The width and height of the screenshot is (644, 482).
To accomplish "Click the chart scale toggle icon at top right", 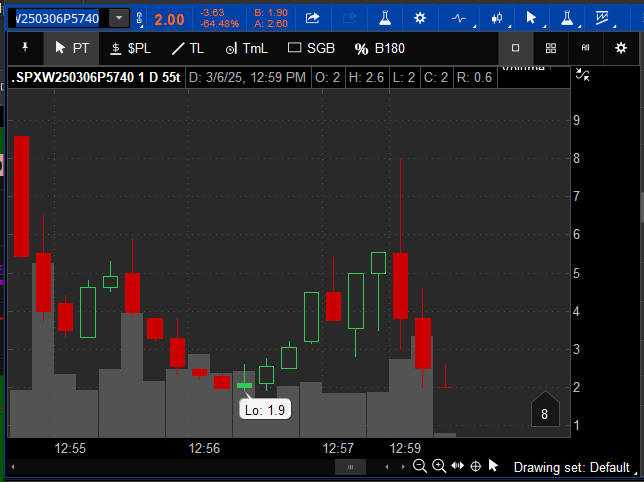I will [582, 75].
